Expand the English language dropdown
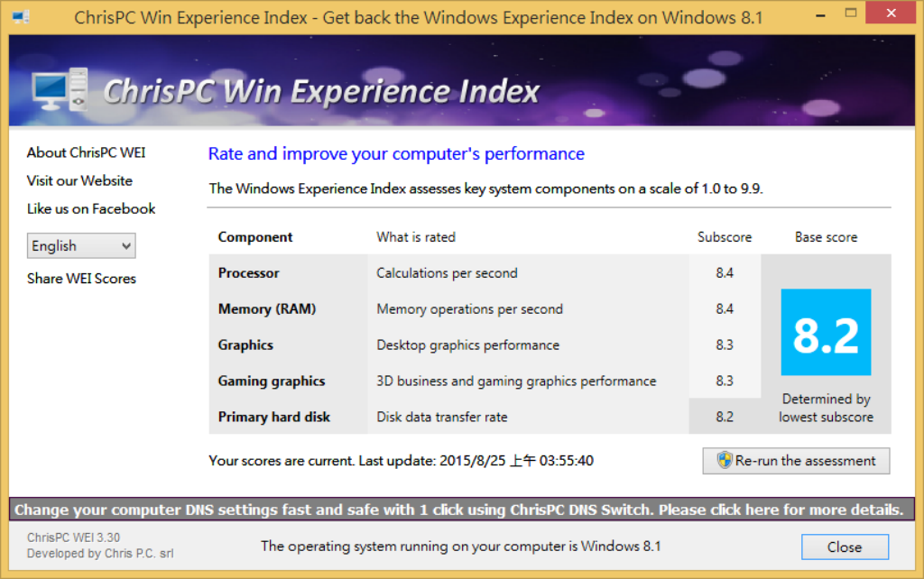The height and width of the screenshot is (579, 924). (81, 245)
